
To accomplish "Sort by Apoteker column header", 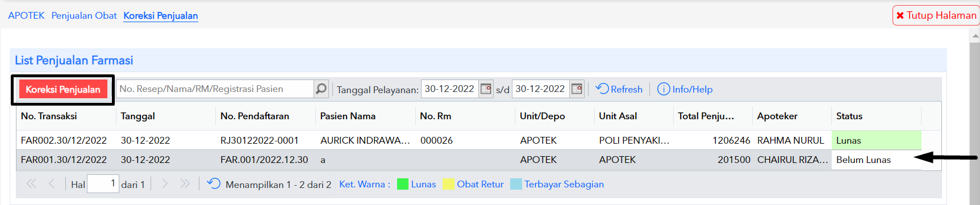I will [792, 116].
